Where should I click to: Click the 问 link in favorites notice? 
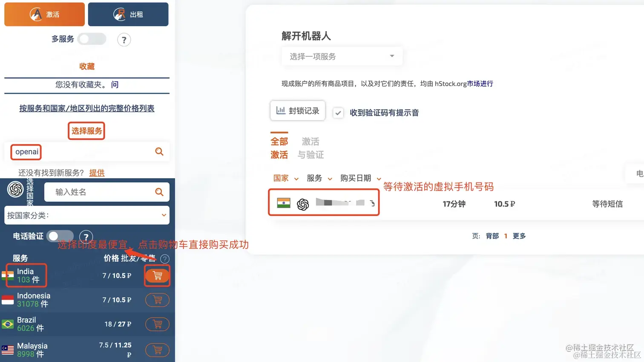pyautogui.click(x=115, y=84)
